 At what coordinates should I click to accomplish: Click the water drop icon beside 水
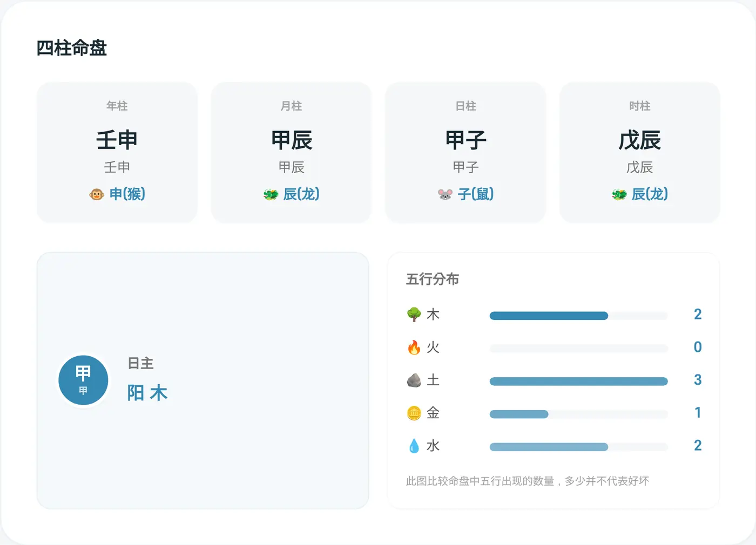414,446
